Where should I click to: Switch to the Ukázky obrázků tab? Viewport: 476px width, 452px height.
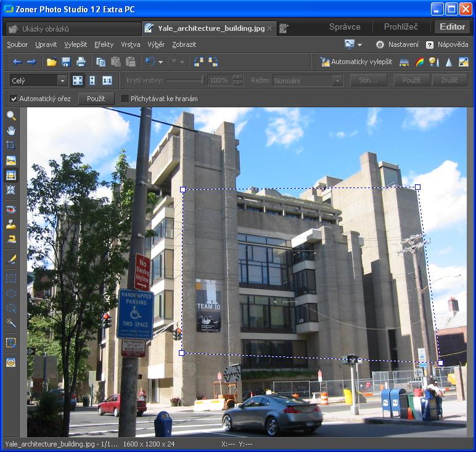click(46, 28)
